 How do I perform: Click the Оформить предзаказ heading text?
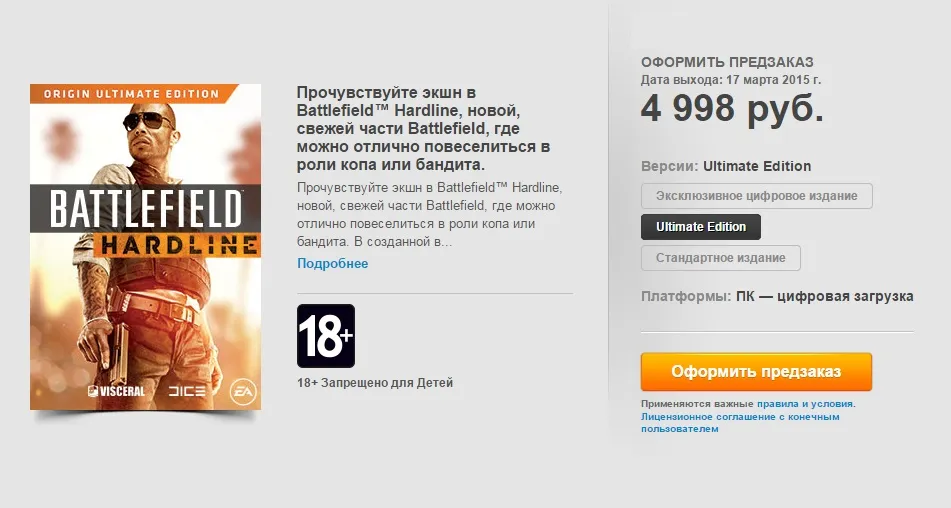point(727,62)
